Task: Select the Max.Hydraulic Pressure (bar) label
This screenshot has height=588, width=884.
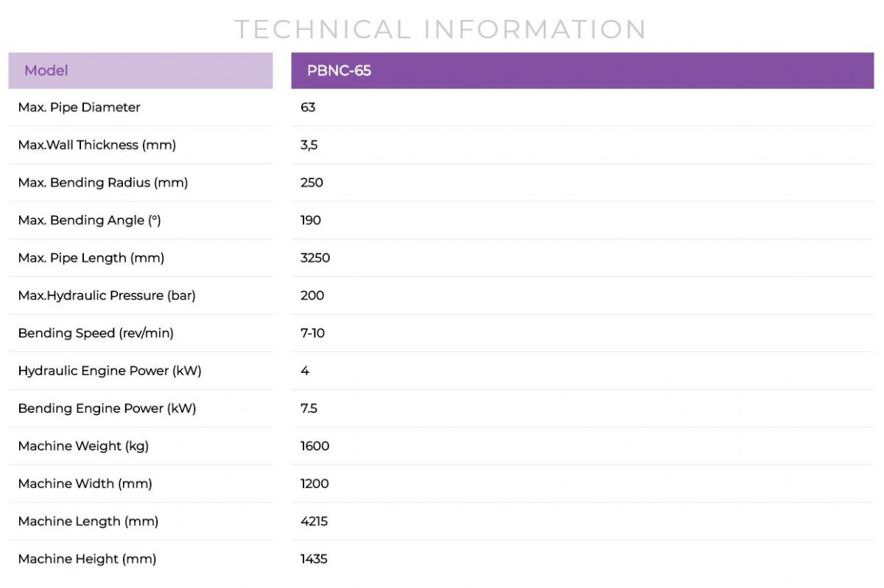Action: tap(106, 295)
